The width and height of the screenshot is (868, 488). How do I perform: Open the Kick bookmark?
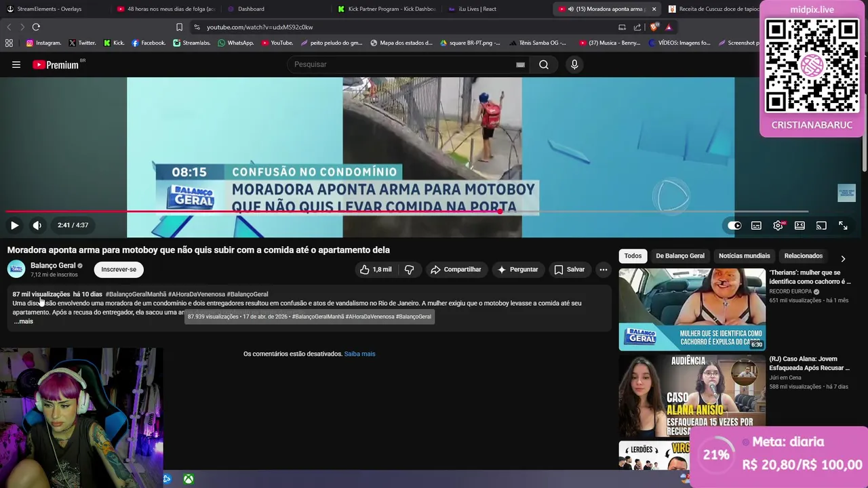[x=114, y=43]
